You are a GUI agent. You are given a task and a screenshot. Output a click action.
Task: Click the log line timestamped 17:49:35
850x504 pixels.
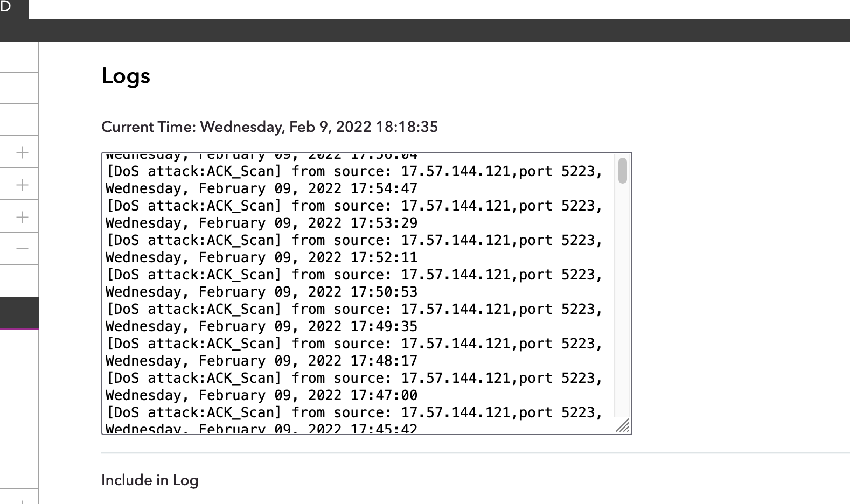[x=261, y=327]
